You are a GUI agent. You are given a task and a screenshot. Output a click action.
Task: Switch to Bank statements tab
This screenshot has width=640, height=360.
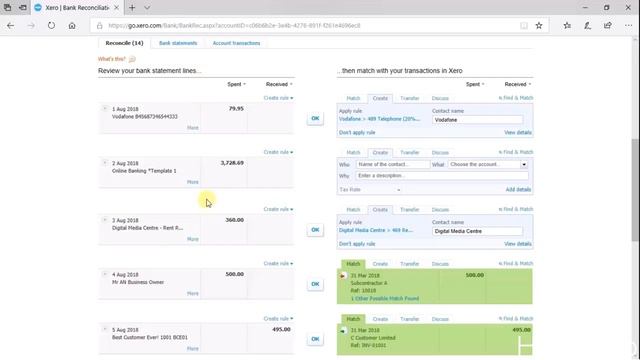178,43
